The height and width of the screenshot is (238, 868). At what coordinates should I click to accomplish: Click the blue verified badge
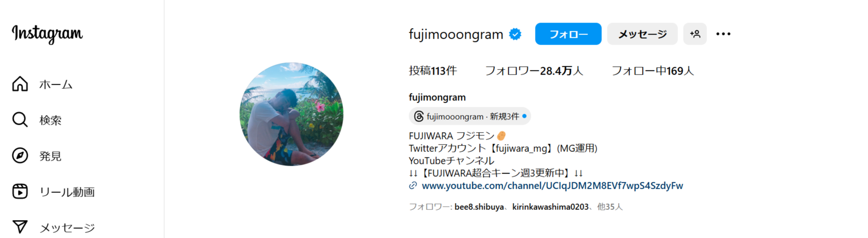515,34
